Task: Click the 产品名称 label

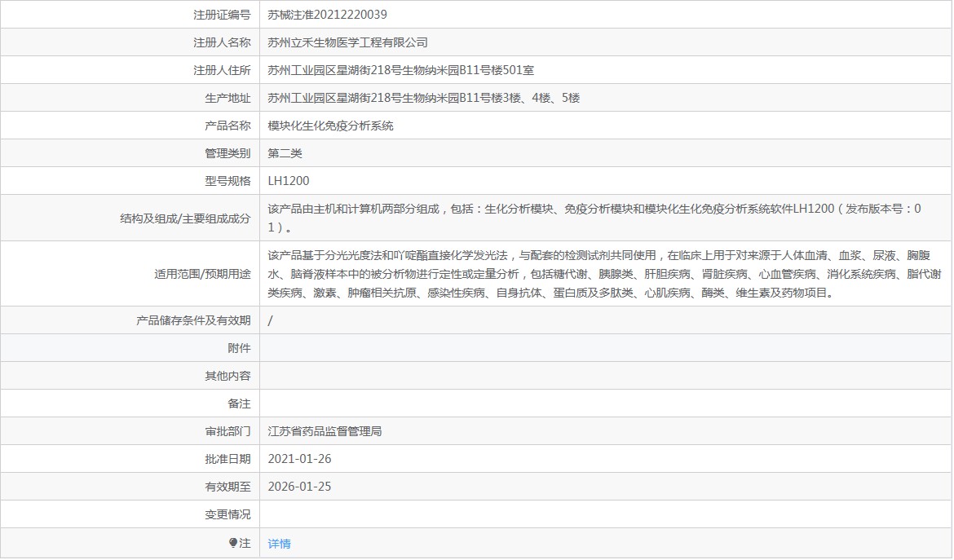Action: point(227,126)
